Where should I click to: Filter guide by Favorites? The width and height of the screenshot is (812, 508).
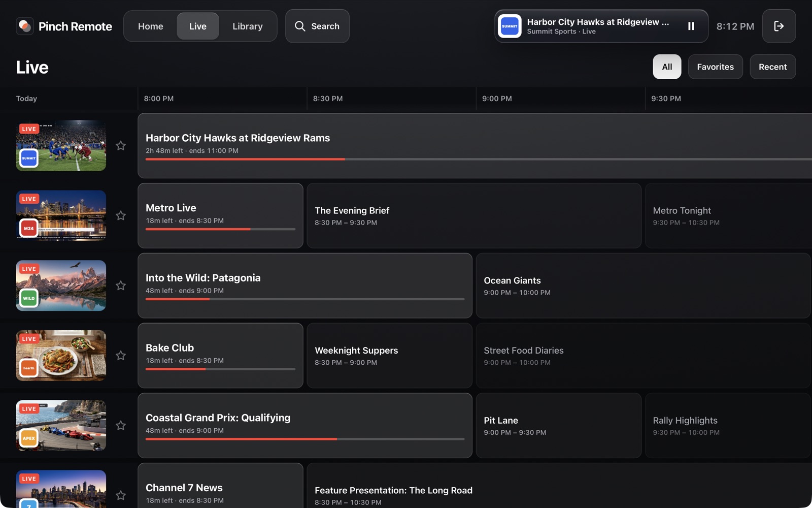pos(715,67)
